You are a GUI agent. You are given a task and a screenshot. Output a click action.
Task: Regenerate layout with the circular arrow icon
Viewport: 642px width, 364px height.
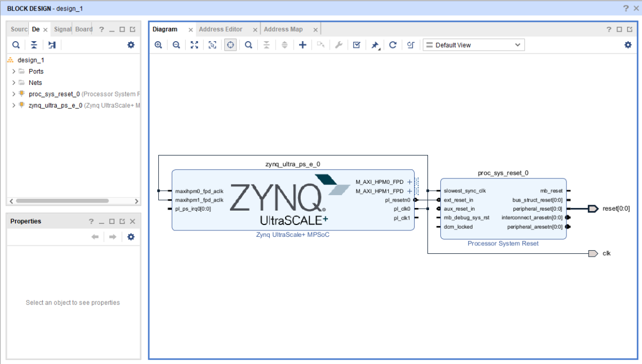tap(393, 45)
